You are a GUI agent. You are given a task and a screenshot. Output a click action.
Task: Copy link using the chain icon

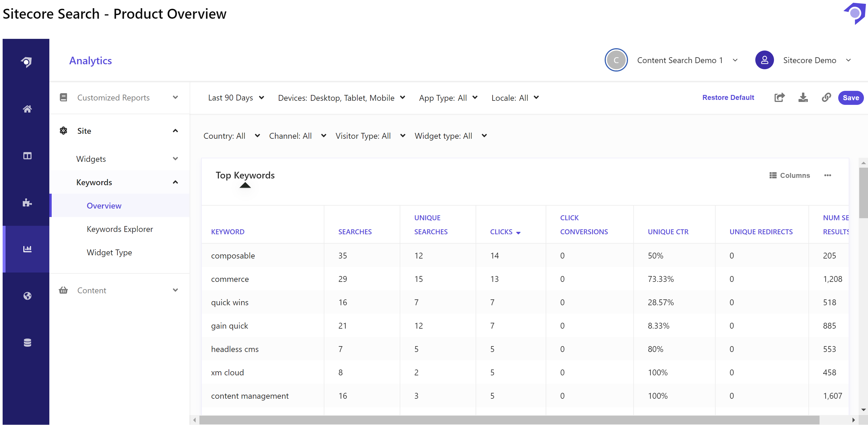[826, 98]
